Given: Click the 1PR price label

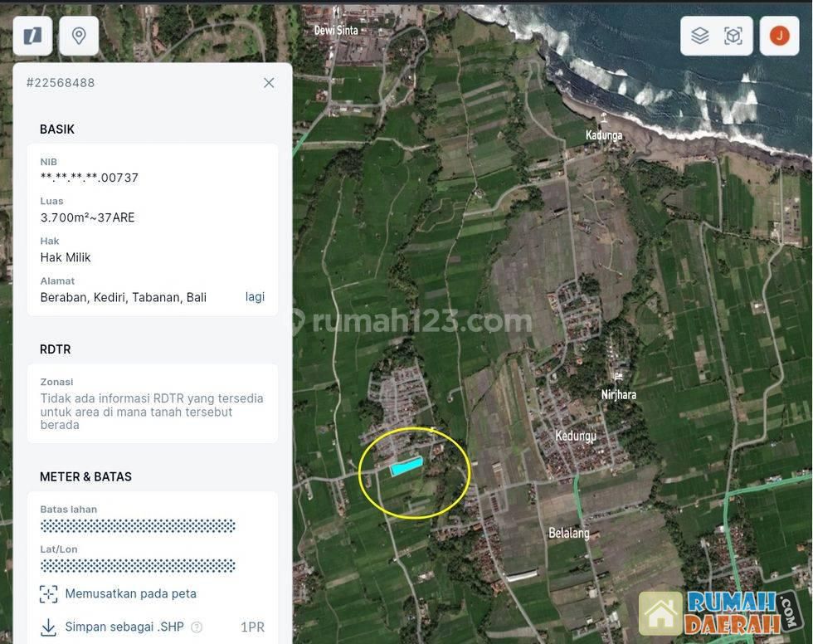Looking at the screenshot, I should coord(252,627).
